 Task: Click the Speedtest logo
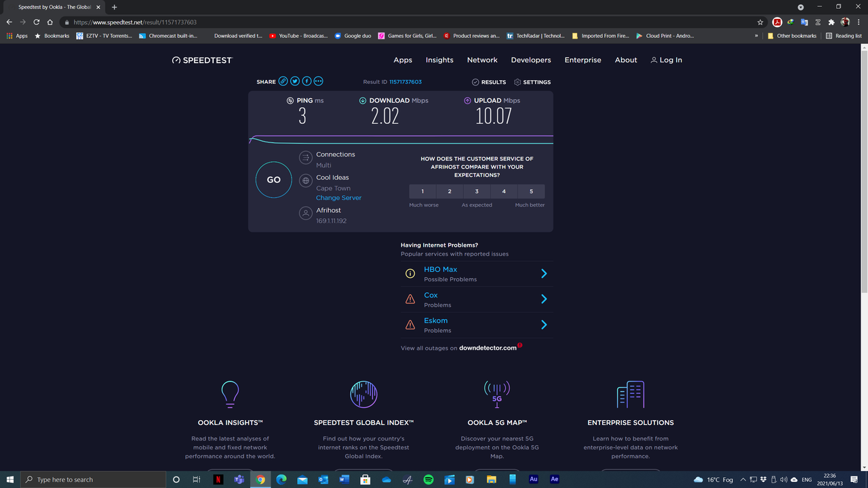pos(202,60)
